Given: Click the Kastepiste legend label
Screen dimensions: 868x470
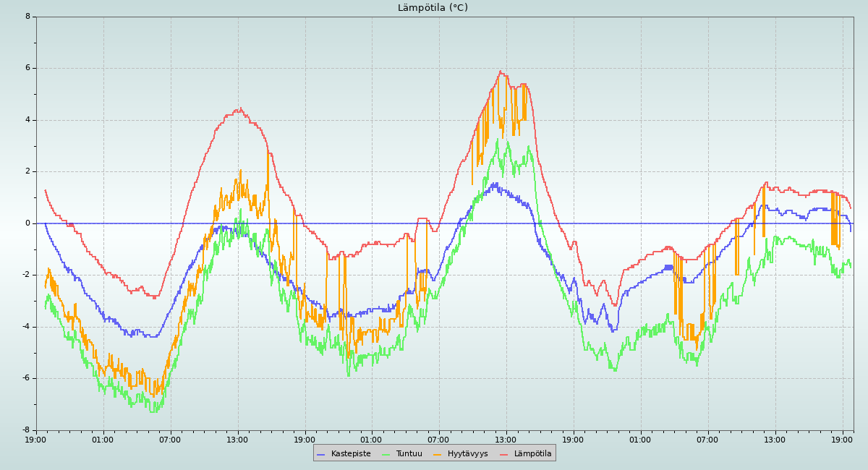Looking at the screenshot, I should (351, 454).
